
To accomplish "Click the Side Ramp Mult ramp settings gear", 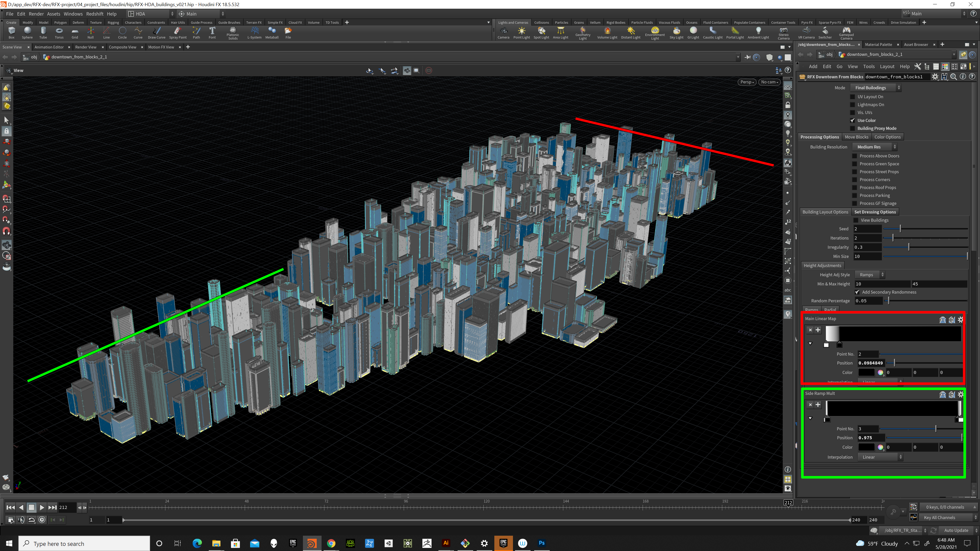I will point(961,394).
